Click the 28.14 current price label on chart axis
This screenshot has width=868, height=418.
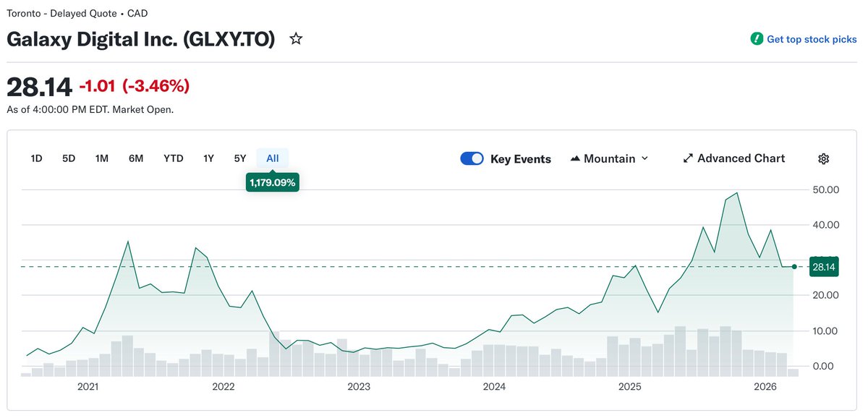824,267
